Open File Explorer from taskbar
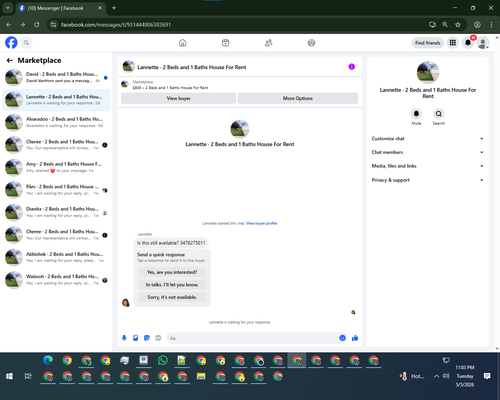 [201, 376]
